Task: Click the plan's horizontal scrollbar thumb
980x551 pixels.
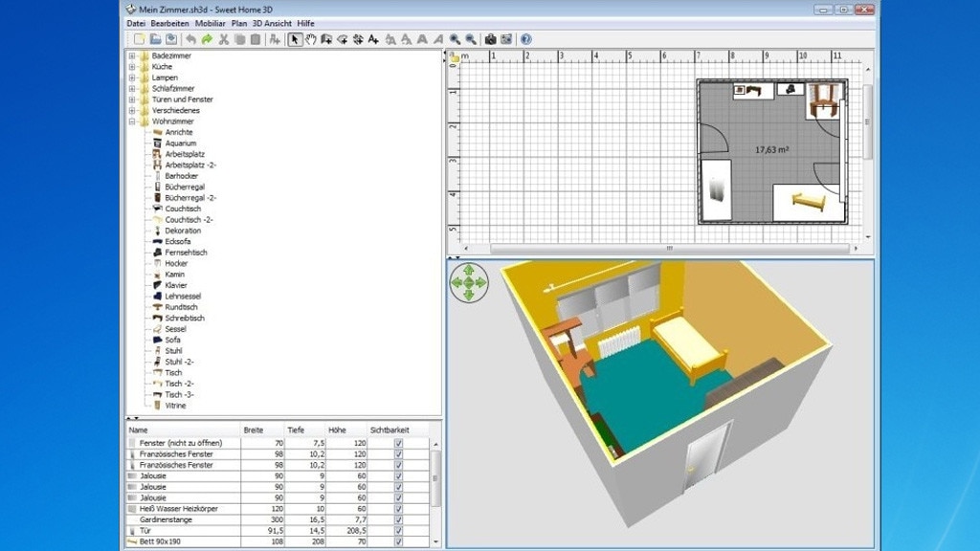Action: pyautogui.click(x=669, y=248)
